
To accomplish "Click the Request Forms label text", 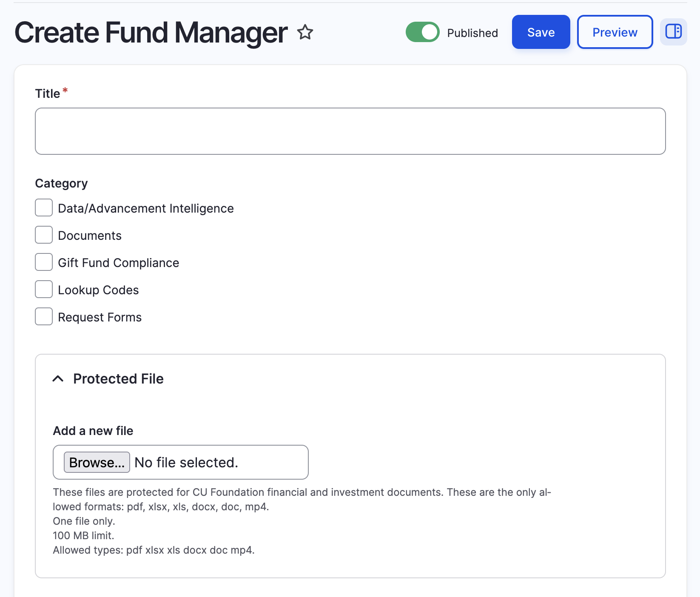I will (x=100, y=317).
